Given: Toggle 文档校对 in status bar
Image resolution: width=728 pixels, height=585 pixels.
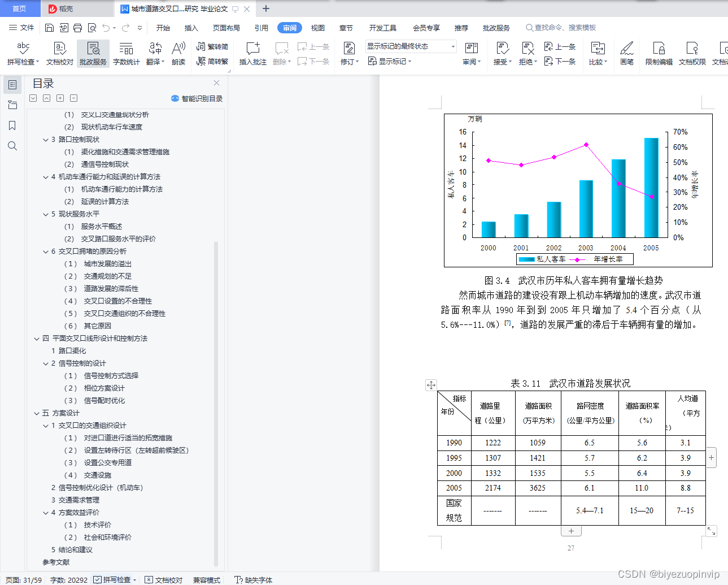Looking at the screenshot, I should (x=164, y=580).
